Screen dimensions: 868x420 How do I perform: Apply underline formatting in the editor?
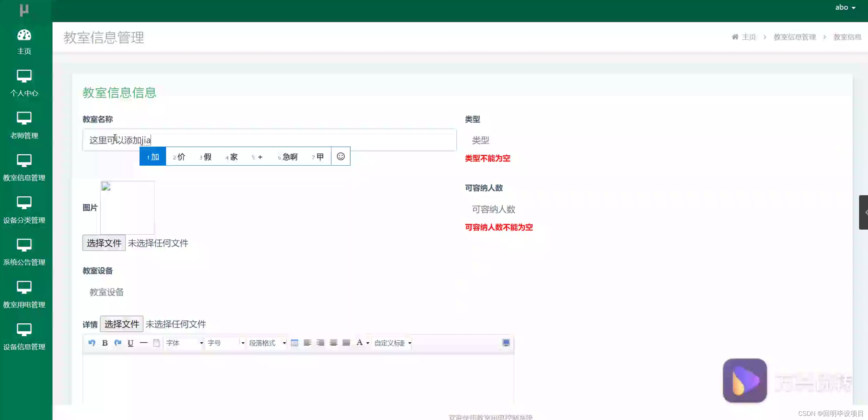coord(130,343)
